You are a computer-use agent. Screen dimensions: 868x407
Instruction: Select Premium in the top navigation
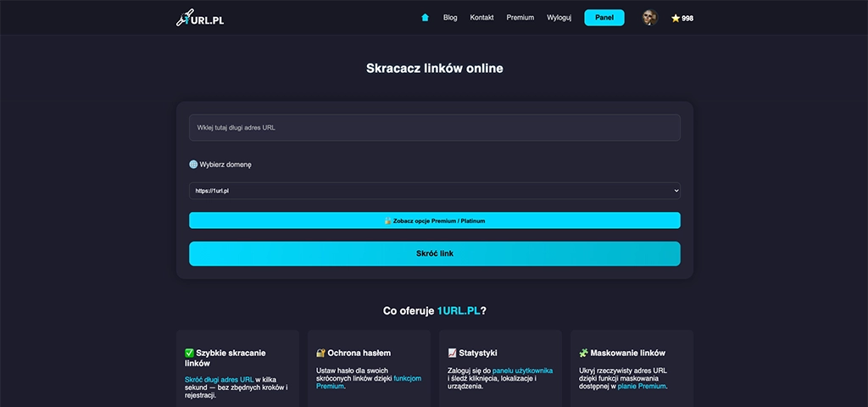520,18
